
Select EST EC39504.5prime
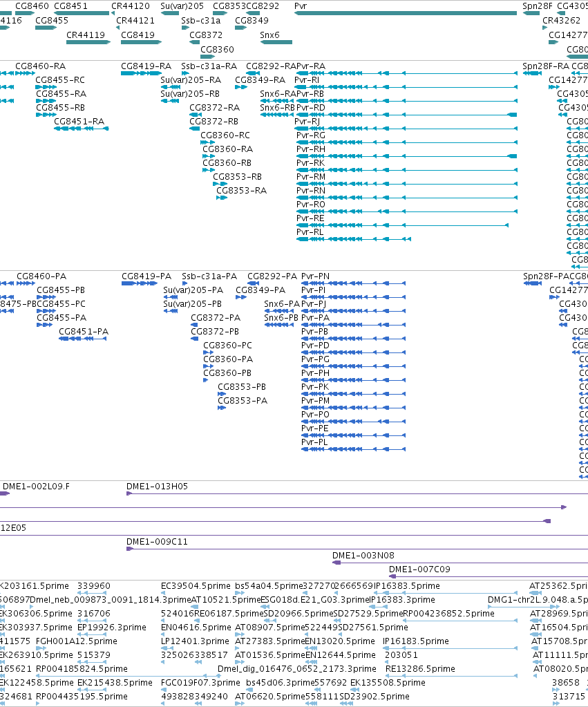(196, 586)
